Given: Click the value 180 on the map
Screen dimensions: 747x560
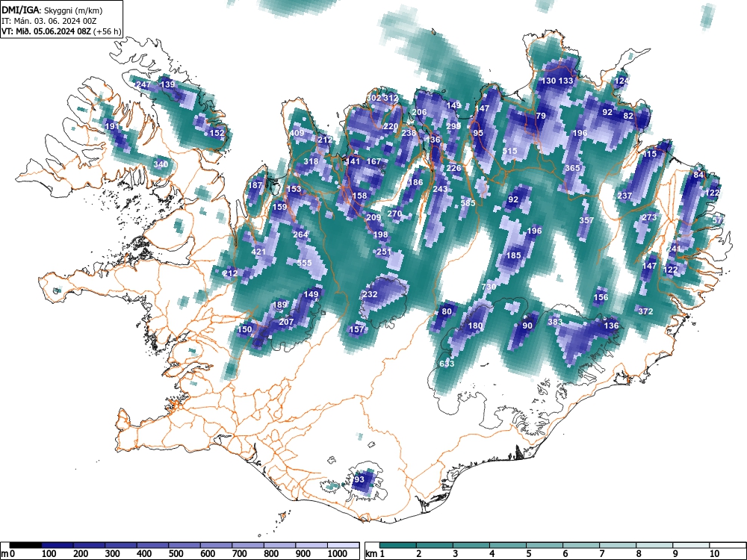Looking at the screenshot, I should pyautogui.click(x=475, y=326).
